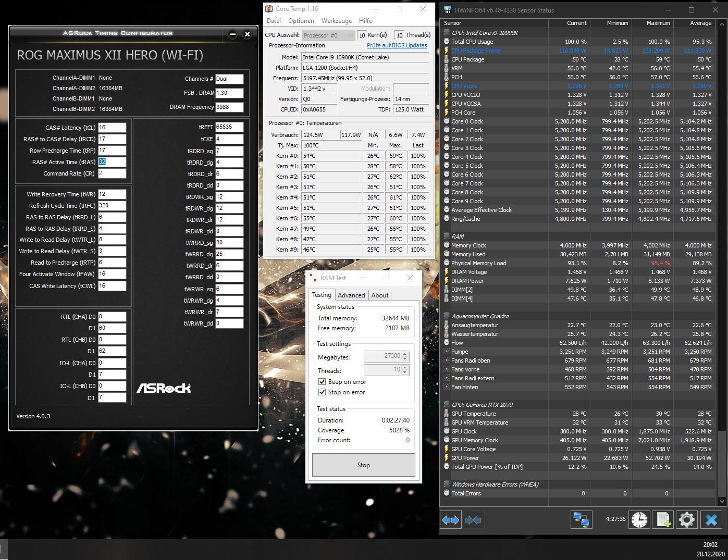The width and height of the screenshot is (728, 560).
Task: Select the Testing tab in RAM Test
Action: point(322,295)
